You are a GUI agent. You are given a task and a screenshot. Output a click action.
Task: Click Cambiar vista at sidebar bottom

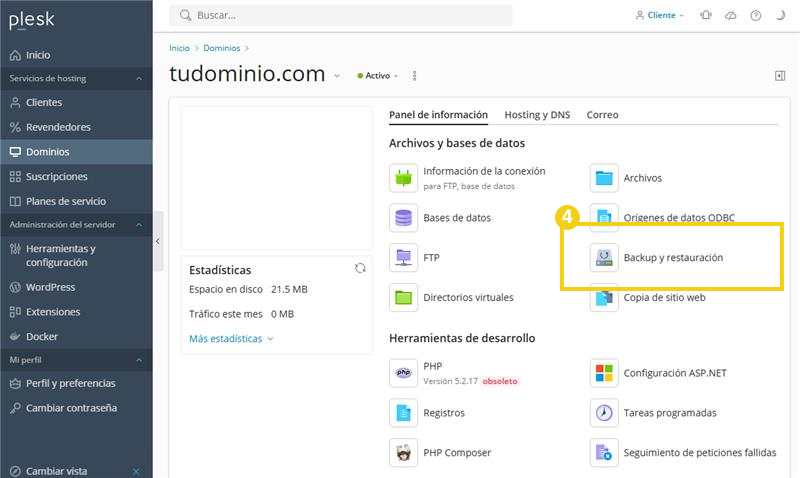point(57,471)
